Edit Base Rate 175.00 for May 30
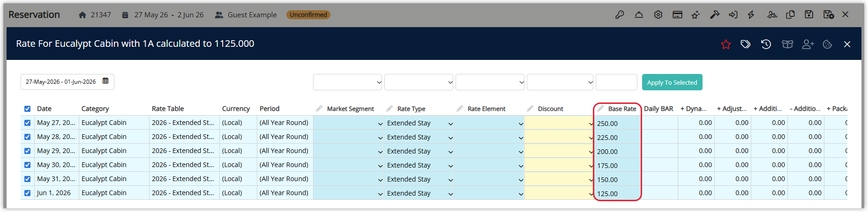 617,165
